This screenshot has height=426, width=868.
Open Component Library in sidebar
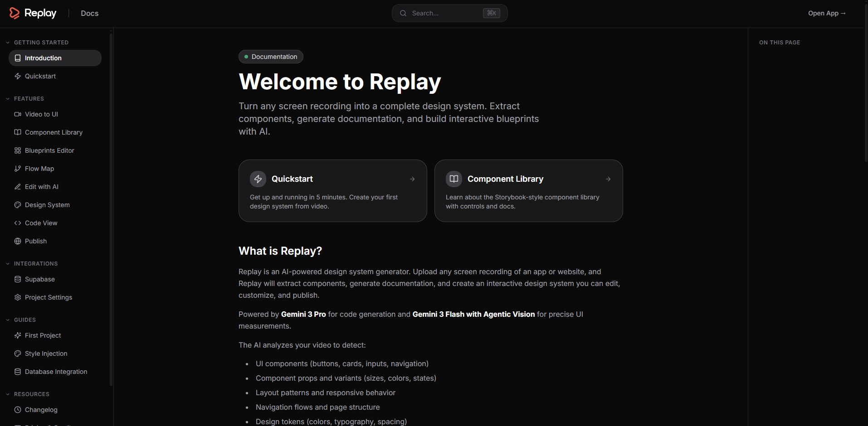tap(55, 132)
